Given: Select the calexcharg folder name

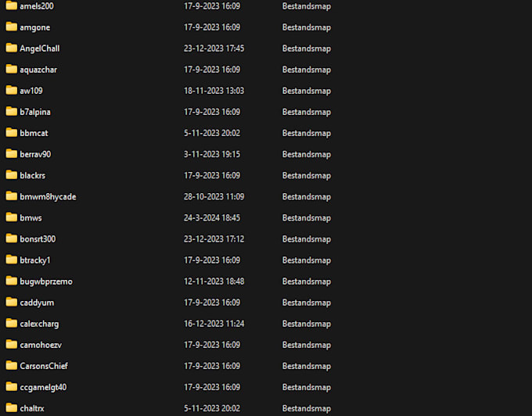Looking at the screenshot, I should tap(39, 323).
